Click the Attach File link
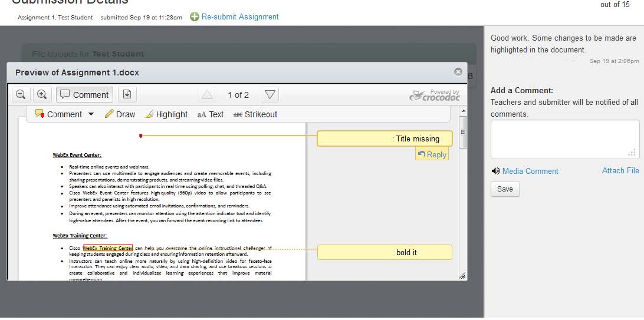644x320 pixels. click(620, 171)
